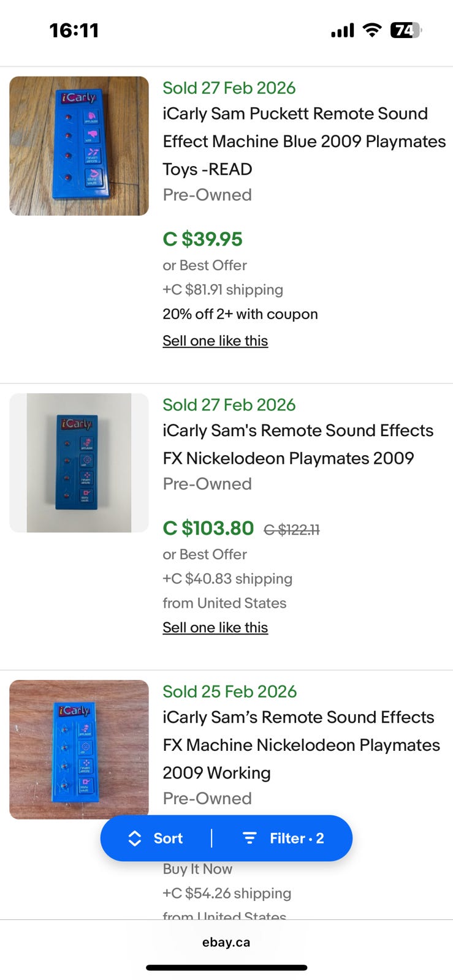Tap the Filter lines icon
This screenshot has width=453, height=980.
(249, 838)
